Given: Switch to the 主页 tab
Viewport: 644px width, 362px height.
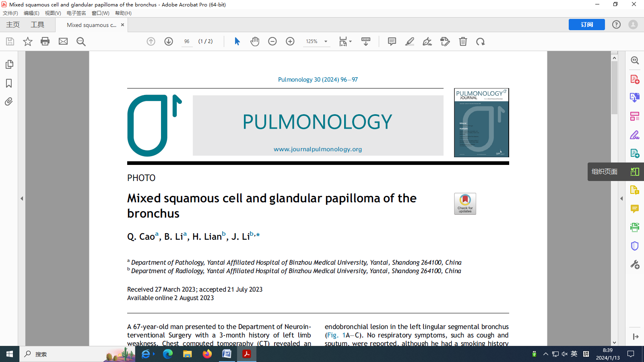Looking at the screenshot, I should tap(13, 25).
